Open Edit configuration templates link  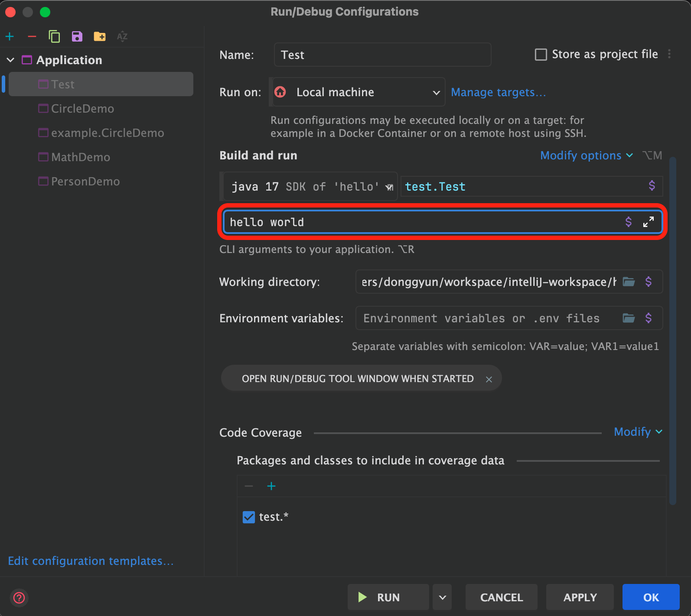pyautogui.click(x=91, y=561)
